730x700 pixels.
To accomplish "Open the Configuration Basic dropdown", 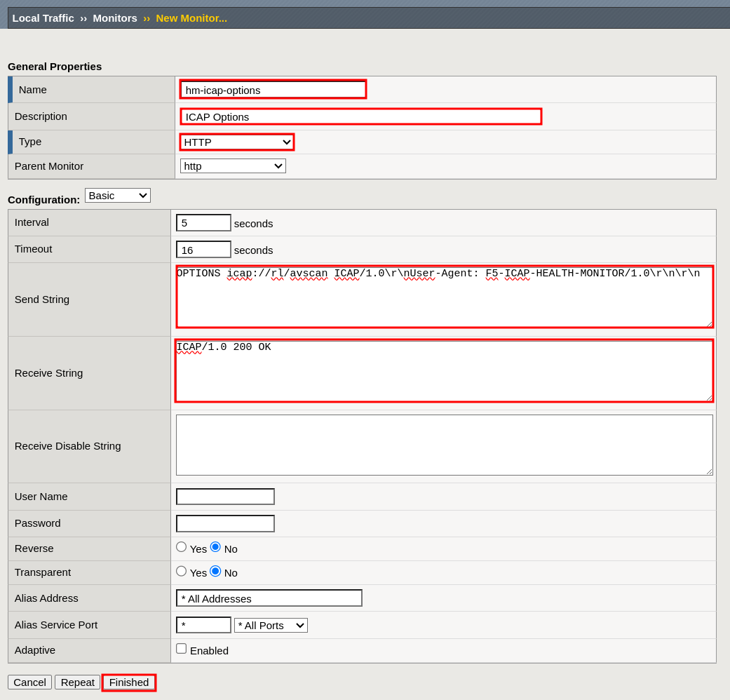I will (117, 196).
